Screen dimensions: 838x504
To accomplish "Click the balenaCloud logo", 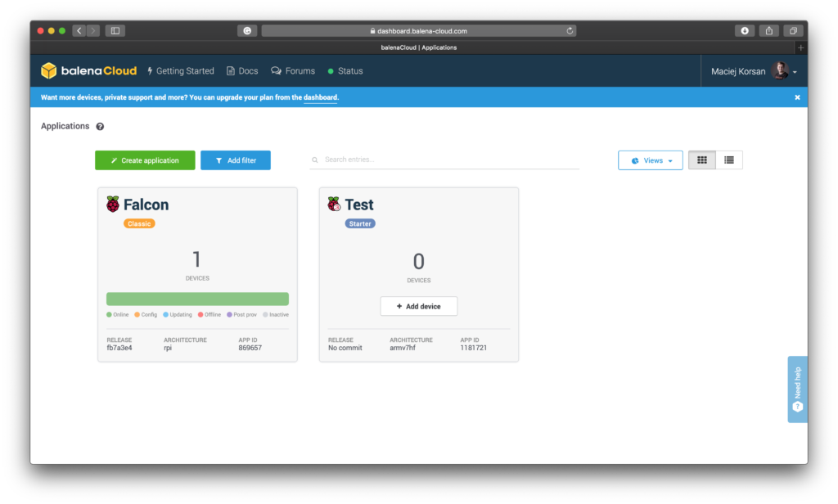I will [88, 70].
